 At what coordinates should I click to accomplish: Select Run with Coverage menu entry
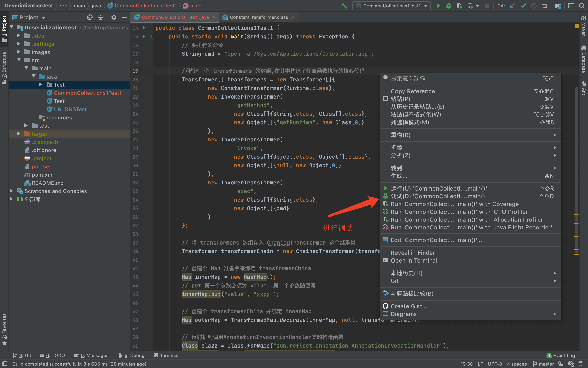click(x=470, y=204)
